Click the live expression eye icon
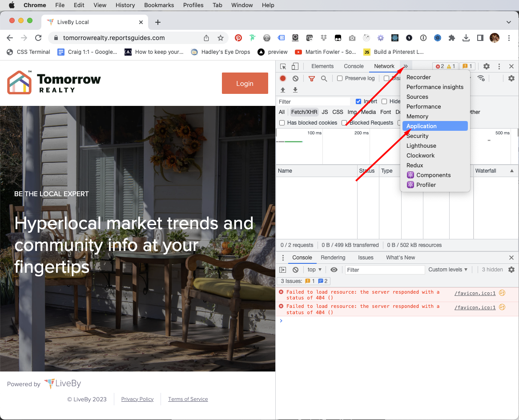Image resolution: width=519 pixels, height=420 pixels. pos(334,270)
